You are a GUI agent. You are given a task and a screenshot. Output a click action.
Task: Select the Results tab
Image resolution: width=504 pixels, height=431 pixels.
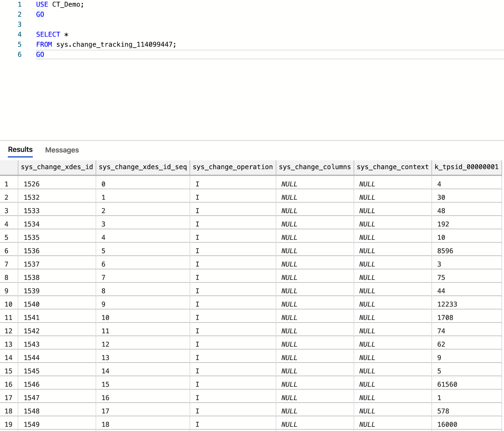click(20, 149)
